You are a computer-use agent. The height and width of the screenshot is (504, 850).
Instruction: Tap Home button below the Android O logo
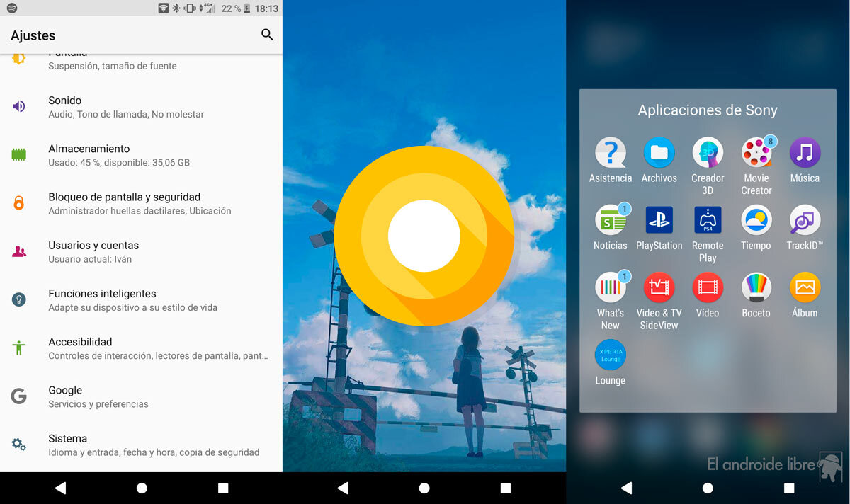[424, 488]
